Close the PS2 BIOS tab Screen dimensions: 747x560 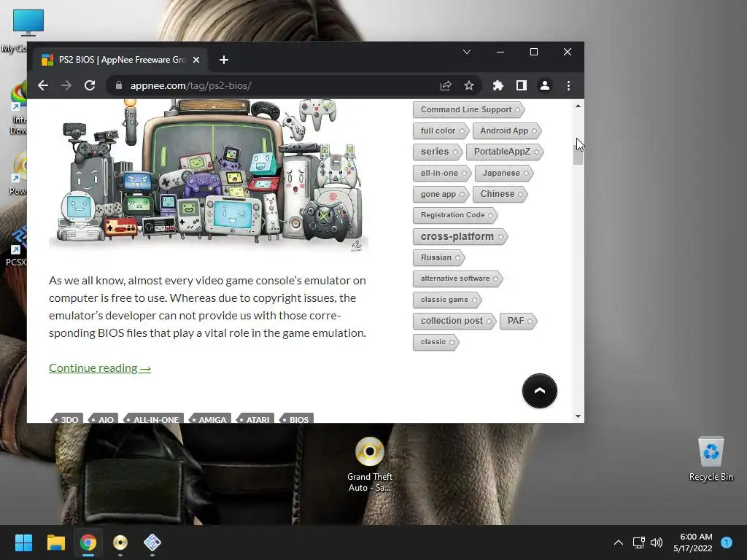click(196, 60)
